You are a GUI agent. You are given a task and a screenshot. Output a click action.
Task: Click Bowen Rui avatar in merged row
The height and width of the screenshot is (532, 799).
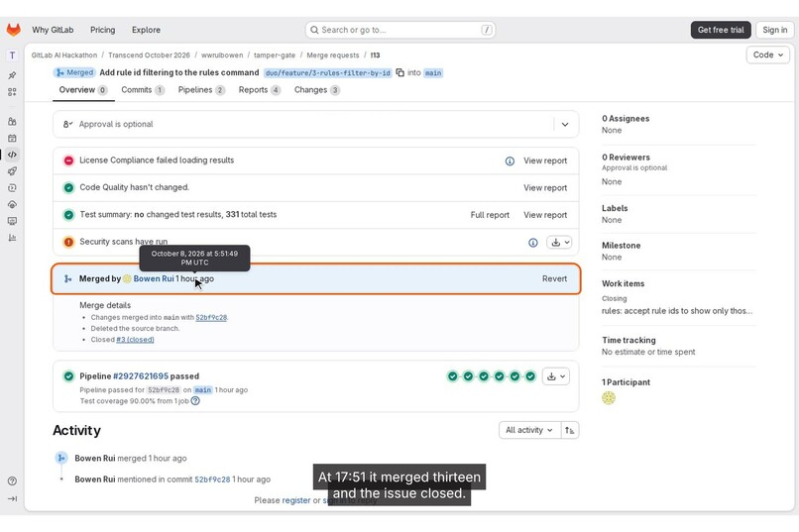tap(127, 278)
